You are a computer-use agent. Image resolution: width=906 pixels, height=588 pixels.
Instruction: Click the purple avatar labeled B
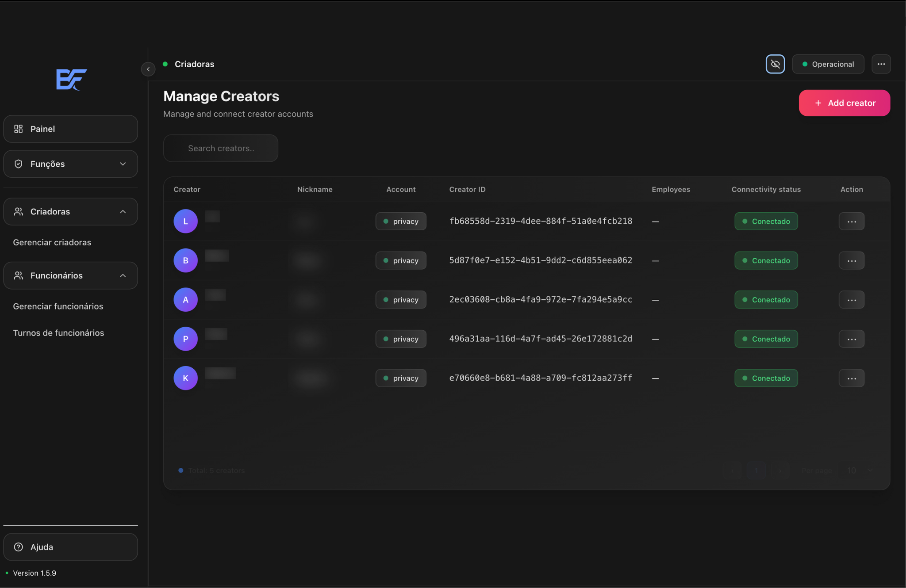(185, 260)
